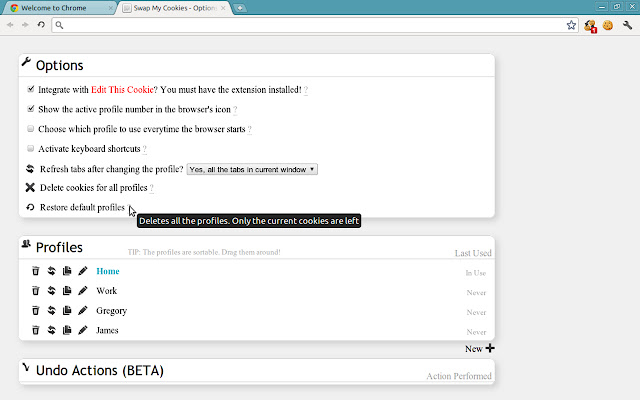
Task: Edit the Work profile name with pencil icon
Action: click(83, 291)
